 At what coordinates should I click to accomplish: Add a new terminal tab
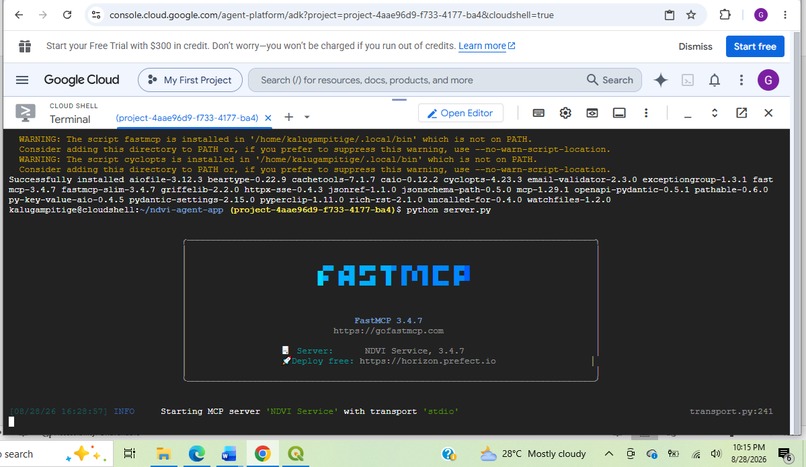289,117
